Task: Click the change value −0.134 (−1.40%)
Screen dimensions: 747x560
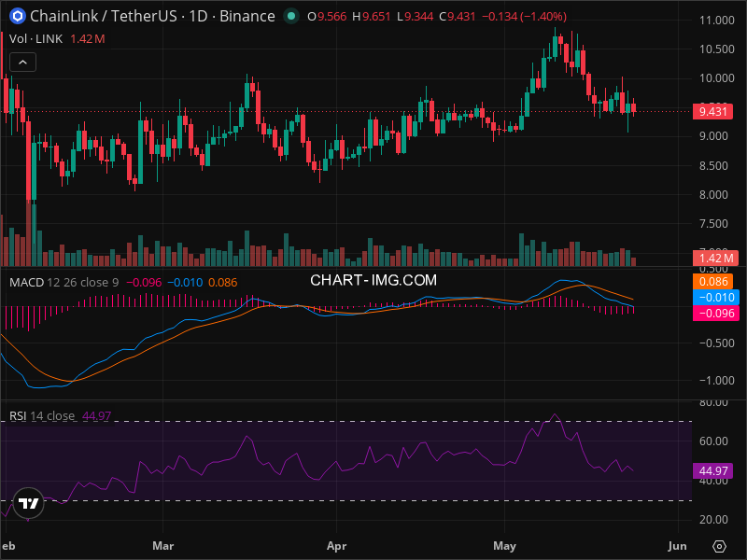Action: pos(525,17)
